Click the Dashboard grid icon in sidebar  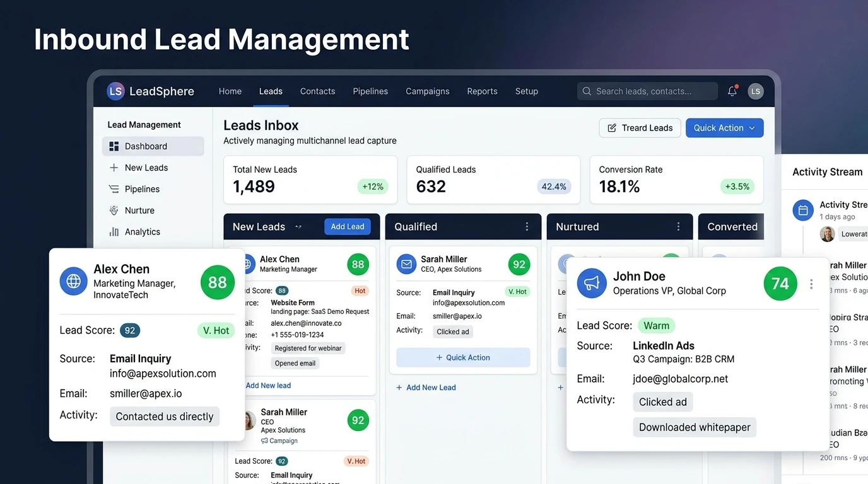pos(114,146)
